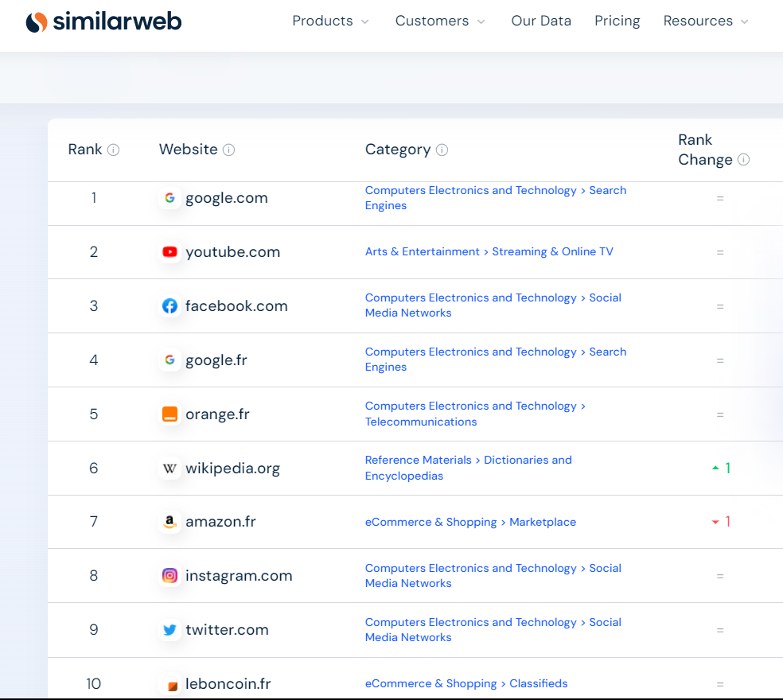Image resolution: width=783 pixels, height=700 pixels.
Task: Click the Twitter bird favicon
Action: [169, 629]
